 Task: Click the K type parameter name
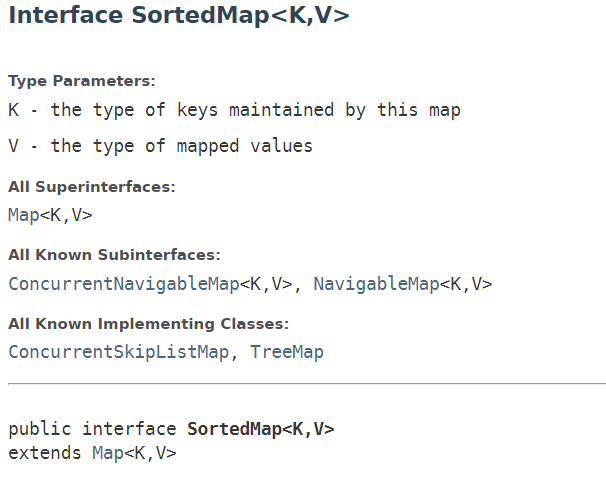[x=13, y=110]
